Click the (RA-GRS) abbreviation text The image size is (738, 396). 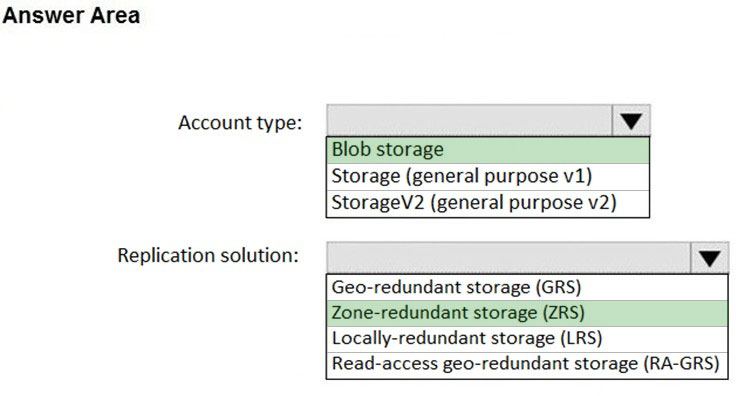coord(679,364)
